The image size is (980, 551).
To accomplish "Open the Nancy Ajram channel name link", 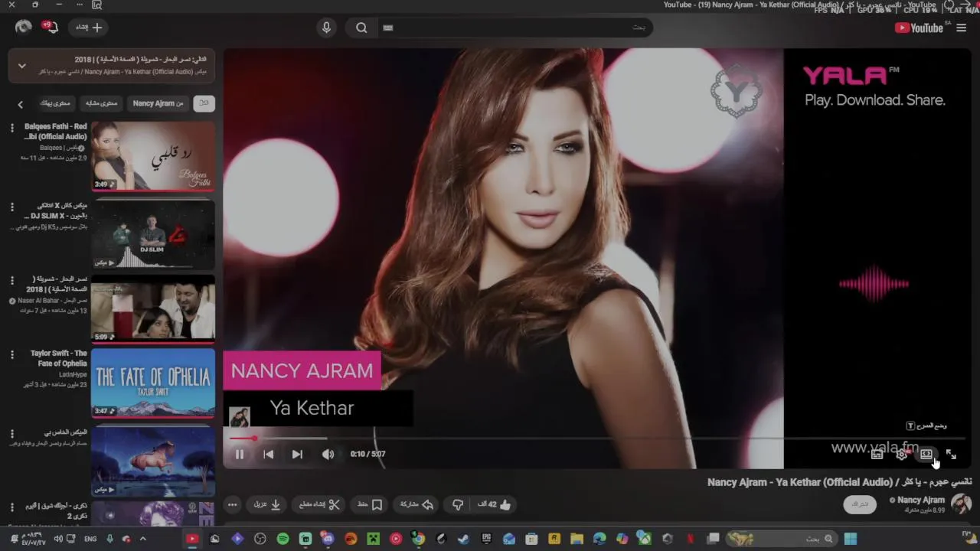I will pyautogui.click(x=921, y=500).
